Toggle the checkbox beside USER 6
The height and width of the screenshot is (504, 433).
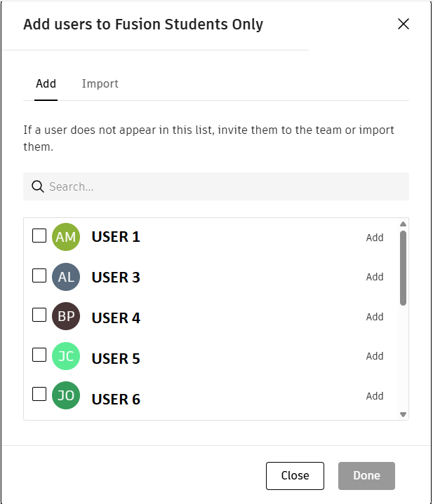click(x=39, y=394)
